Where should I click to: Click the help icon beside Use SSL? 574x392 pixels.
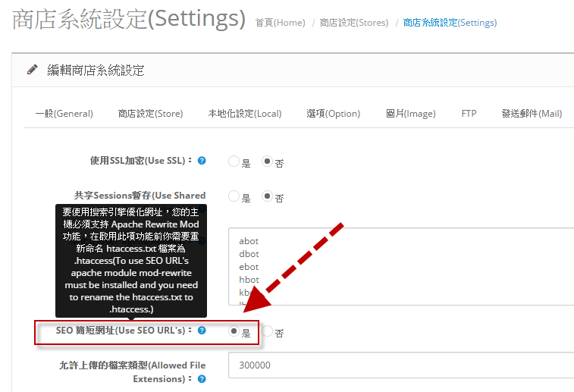point(202,161)
